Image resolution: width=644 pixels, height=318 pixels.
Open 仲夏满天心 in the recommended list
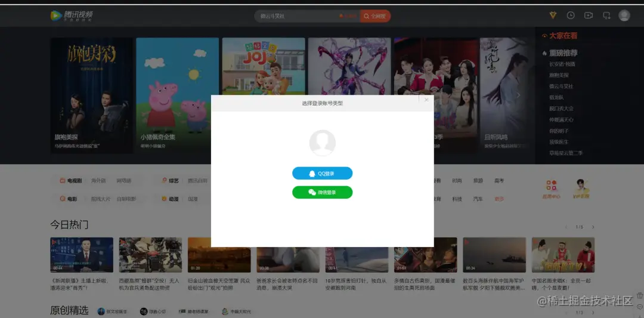(561, 119)
